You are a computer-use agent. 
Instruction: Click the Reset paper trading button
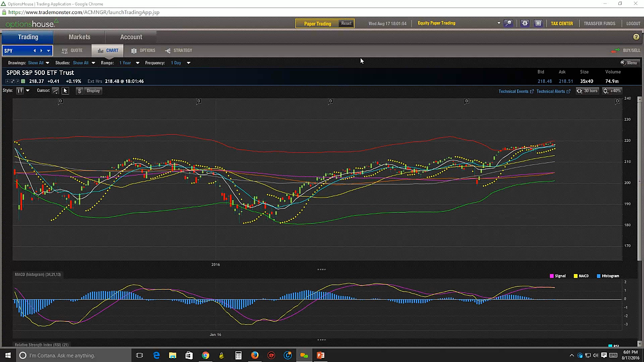pos(346,24)
